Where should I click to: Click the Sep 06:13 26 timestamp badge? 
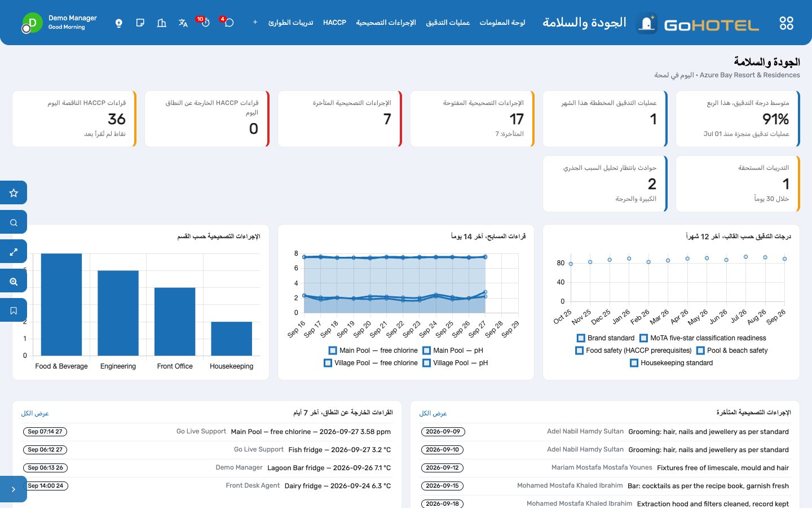point(45,468)
